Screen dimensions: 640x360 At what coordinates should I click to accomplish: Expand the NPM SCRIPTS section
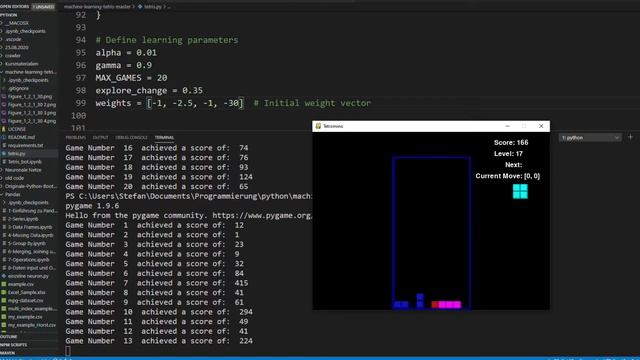pos(13,345)
